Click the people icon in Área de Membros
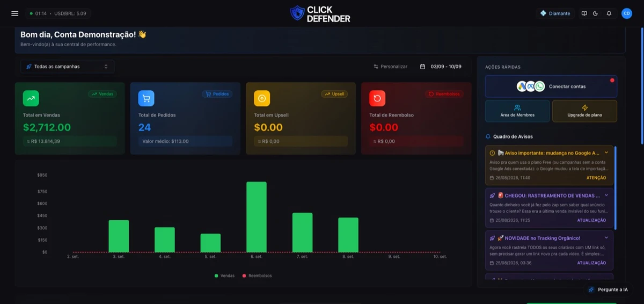This screenshot has height=304, width=644. [517, 107]
